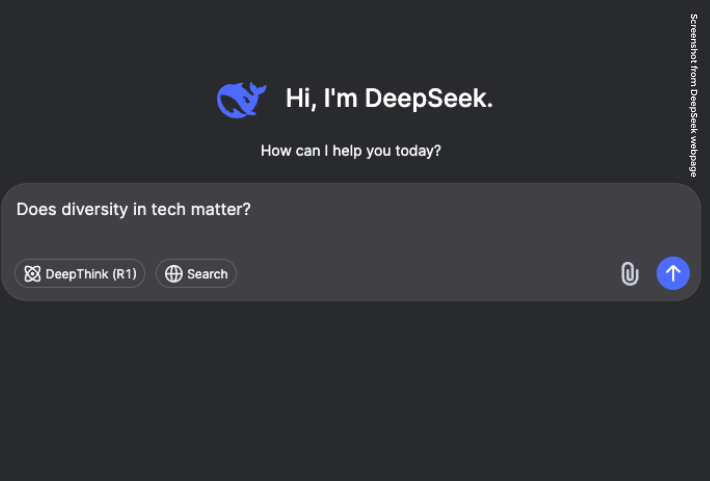
Task: Click the paperclip attach file icon
Action: click(629, 273)
